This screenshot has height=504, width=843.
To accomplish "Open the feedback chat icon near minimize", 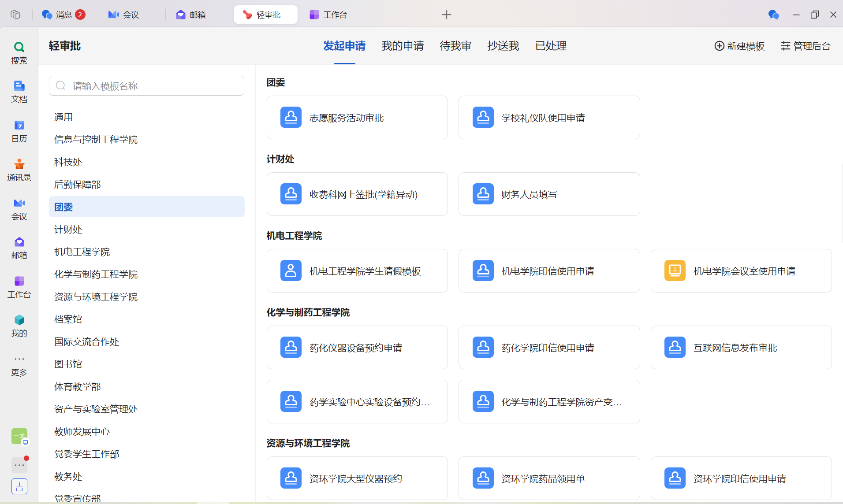I will tap(774, 15).
